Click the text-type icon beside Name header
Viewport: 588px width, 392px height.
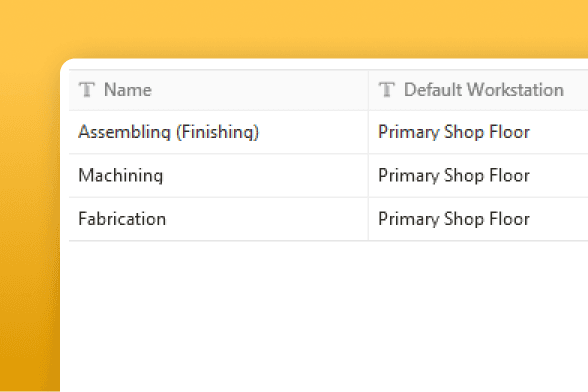click(87, 90)
